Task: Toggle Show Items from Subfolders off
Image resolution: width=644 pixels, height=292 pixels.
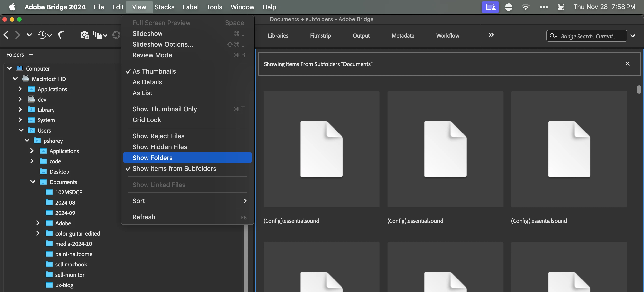Action: pos(174,169)
